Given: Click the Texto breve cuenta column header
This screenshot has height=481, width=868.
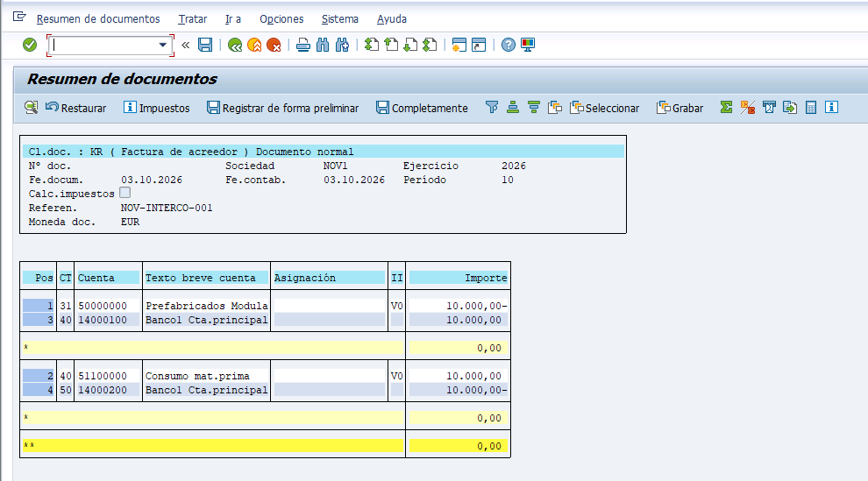Looking at the screenshot, I should pyautogui.click(x=207, y=278).
